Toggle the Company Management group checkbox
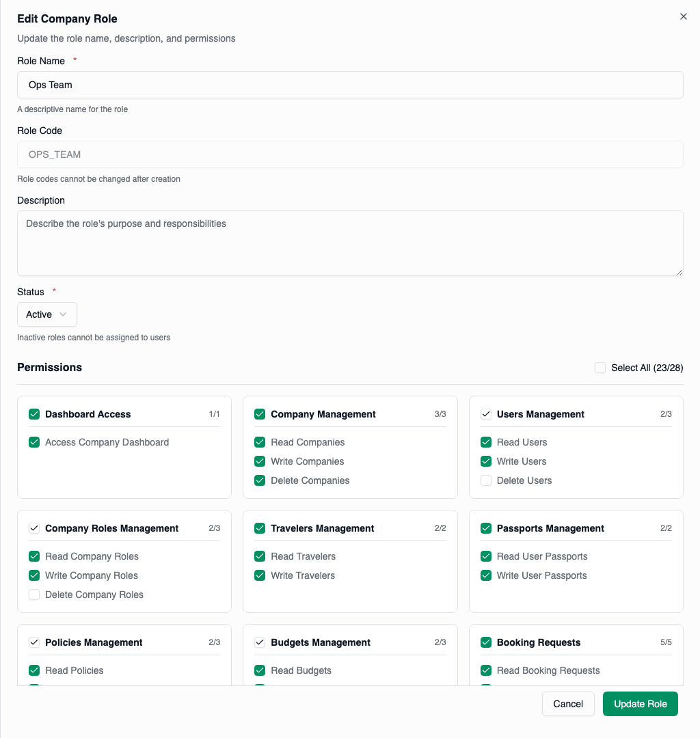This screenshot has width=700, height=738. tap(260, 414)
